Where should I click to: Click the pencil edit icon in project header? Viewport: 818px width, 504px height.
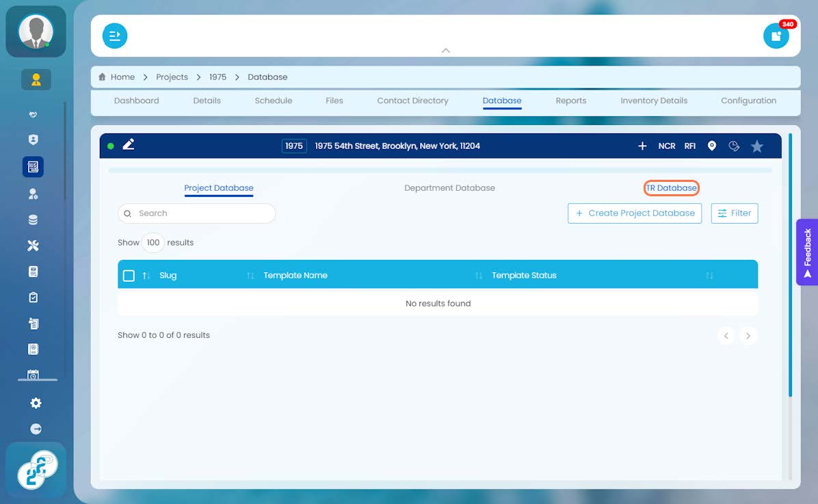[x=129, y=144]
